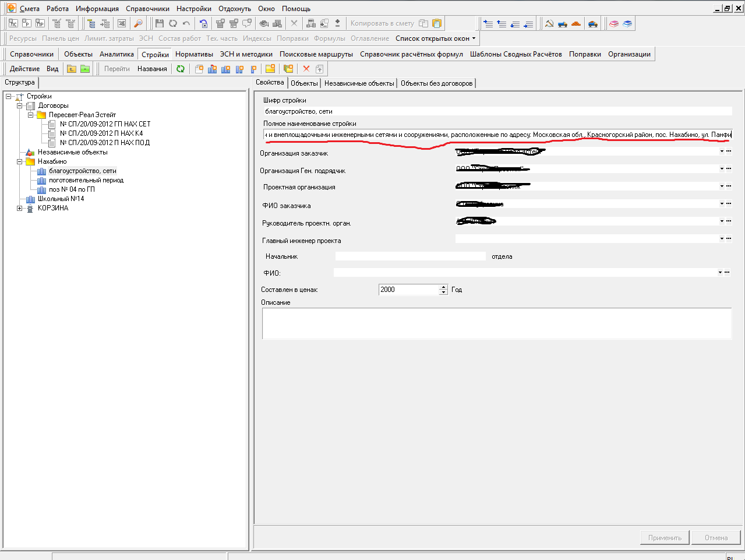Click the Описание text area

[x=497, y=323]
